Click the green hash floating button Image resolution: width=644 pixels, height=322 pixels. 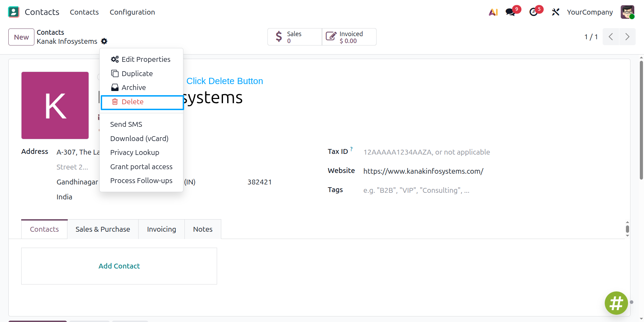coord(616,303)
